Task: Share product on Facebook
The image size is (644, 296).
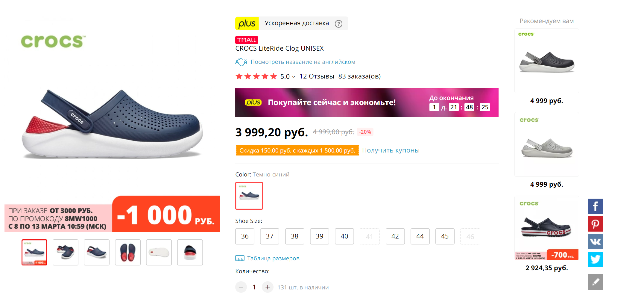Action: click(x=595, y=206)
